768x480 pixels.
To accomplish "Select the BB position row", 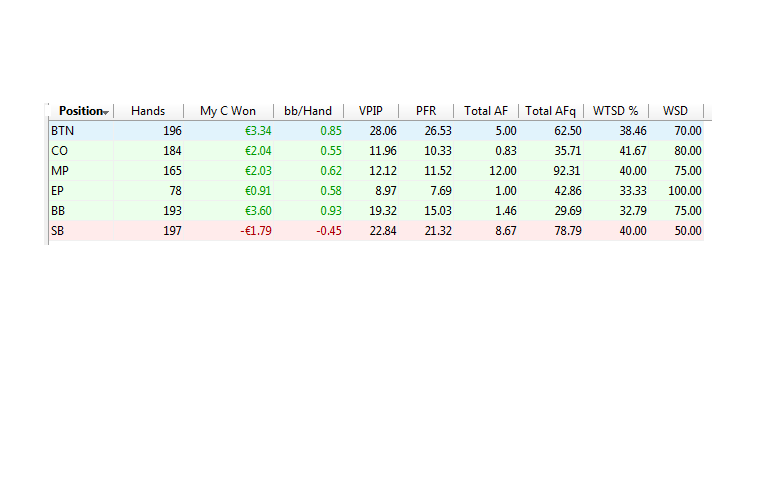I will (x=376, y=211).
